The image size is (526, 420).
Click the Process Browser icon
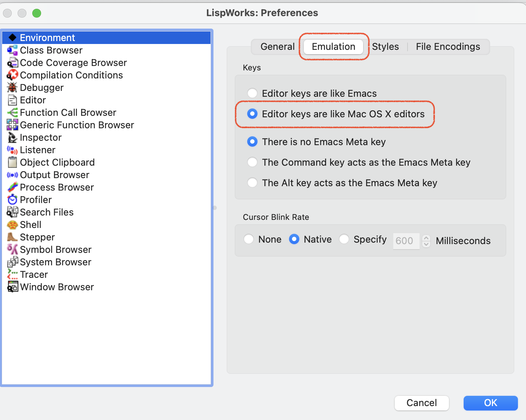pos(12,187)
